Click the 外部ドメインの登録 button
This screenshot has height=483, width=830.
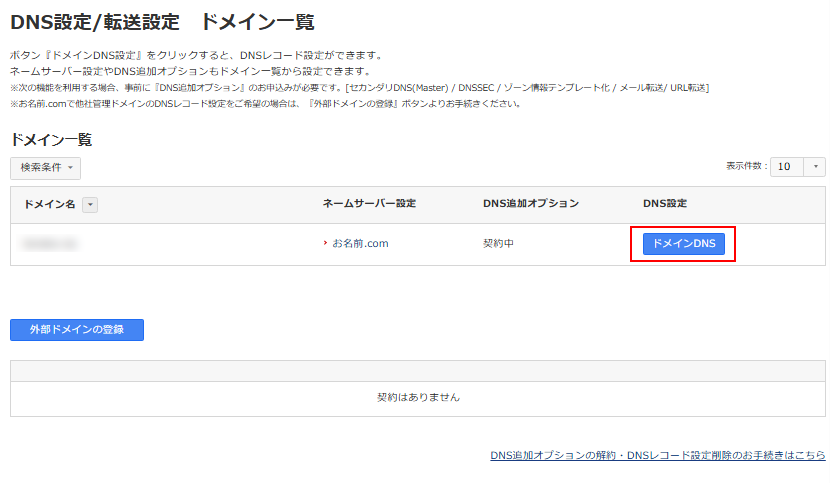77,330
